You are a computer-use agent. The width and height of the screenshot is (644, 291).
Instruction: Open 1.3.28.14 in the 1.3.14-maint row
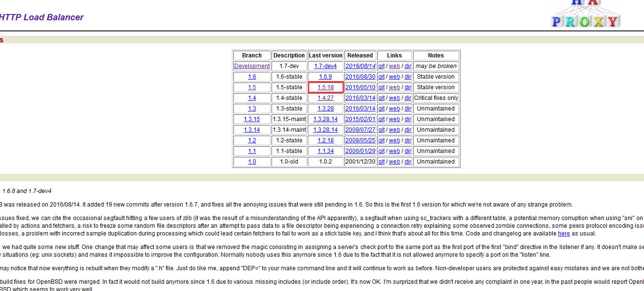(x=326, y=130)
